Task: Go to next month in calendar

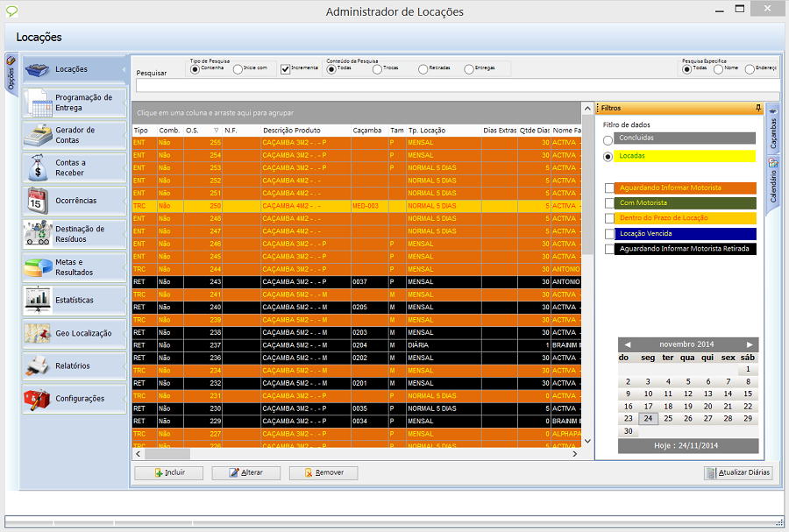Action: pyautogui.click(x=750, y=344)
